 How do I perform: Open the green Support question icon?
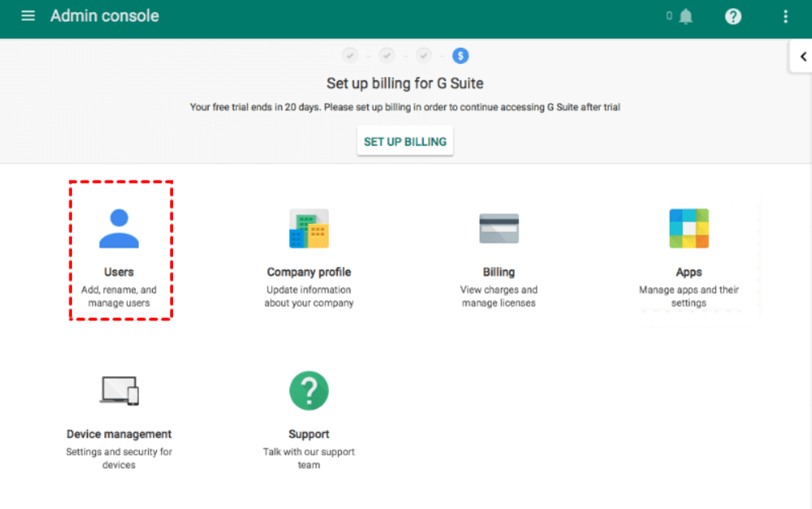309,391
